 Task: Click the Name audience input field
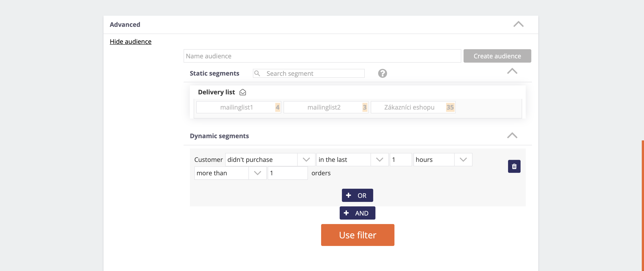(322, 56)
